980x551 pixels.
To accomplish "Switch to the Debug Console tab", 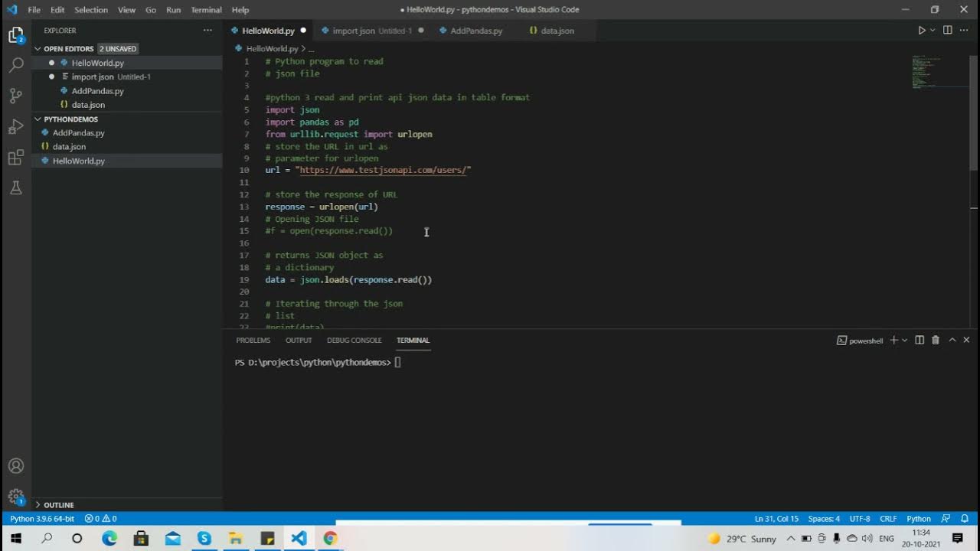I will coord(354,341).
